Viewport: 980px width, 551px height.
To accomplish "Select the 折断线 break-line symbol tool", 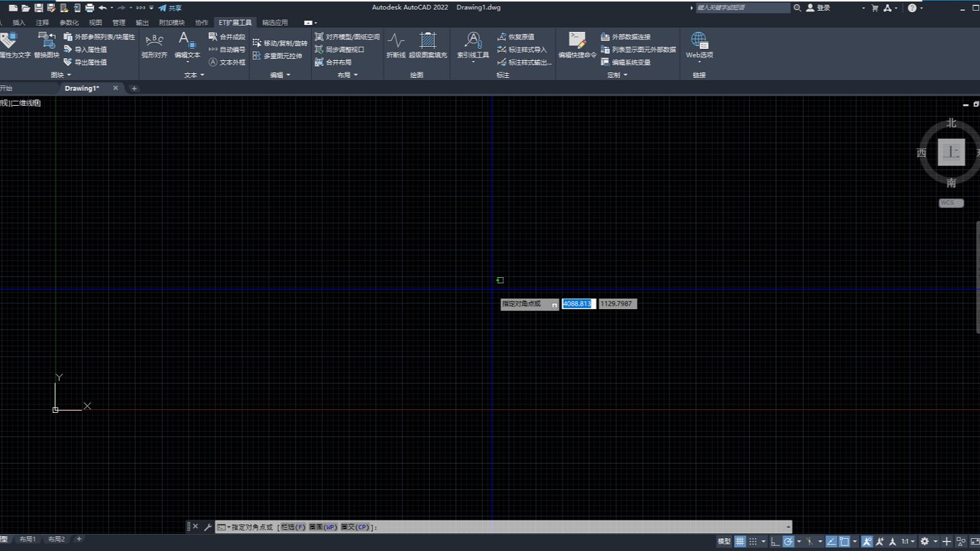I will point(396,45).
